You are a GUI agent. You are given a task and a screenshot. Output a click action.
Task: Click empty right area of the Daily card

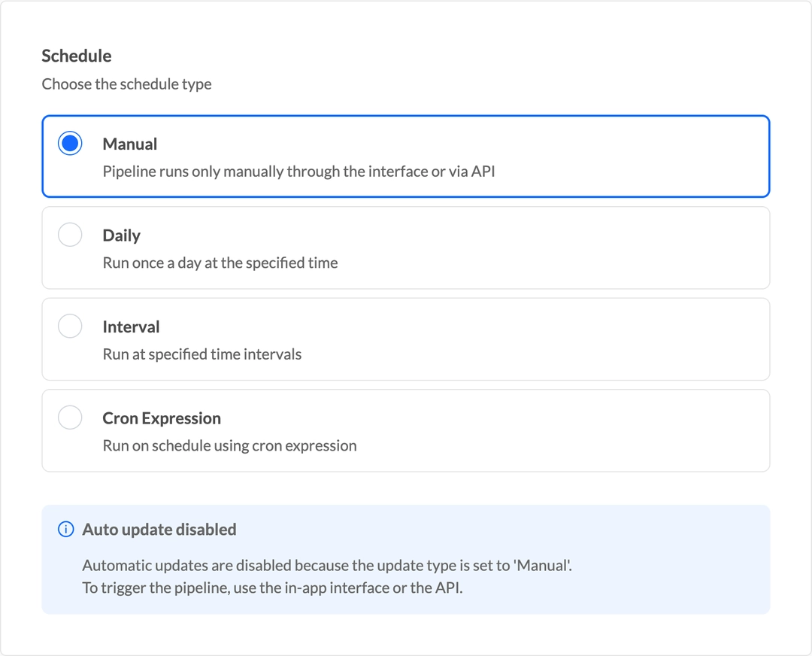[601, 248]
